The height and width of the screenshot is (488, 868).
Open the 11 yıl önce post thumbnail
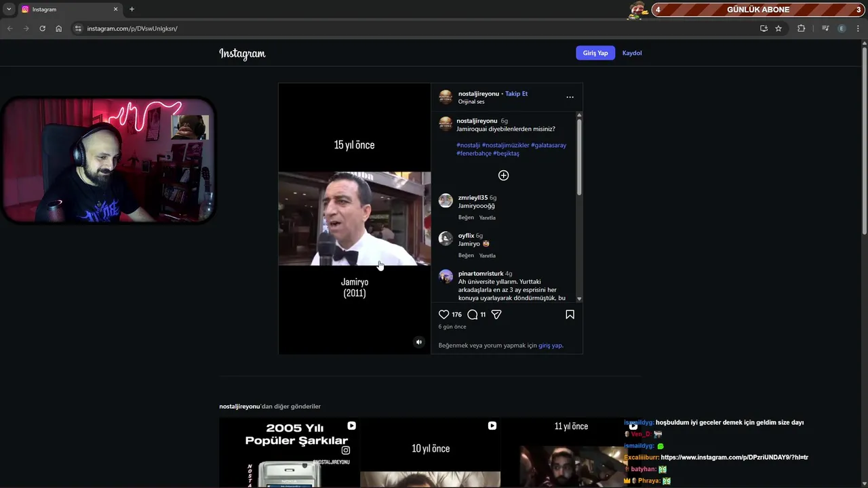[571, 452]
